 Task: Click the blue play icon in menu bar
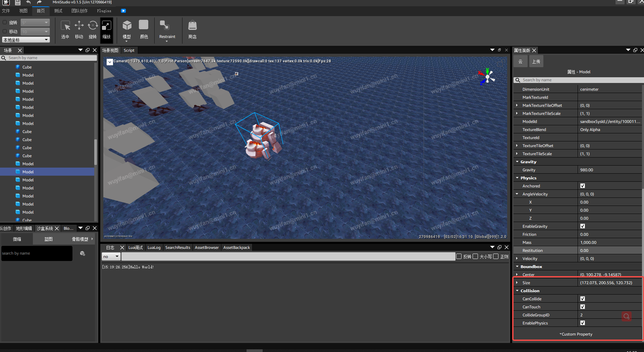click(123, 11)
